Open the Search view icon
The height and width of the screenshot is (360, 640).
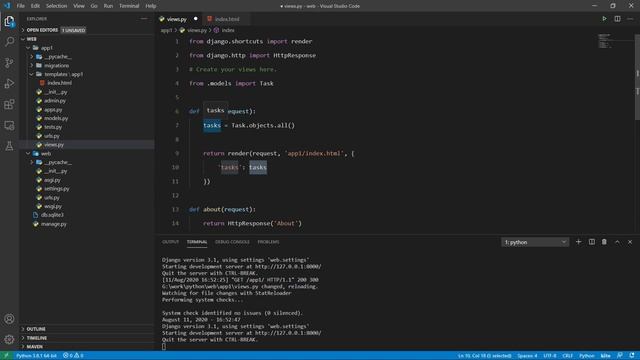coord(9,42)
